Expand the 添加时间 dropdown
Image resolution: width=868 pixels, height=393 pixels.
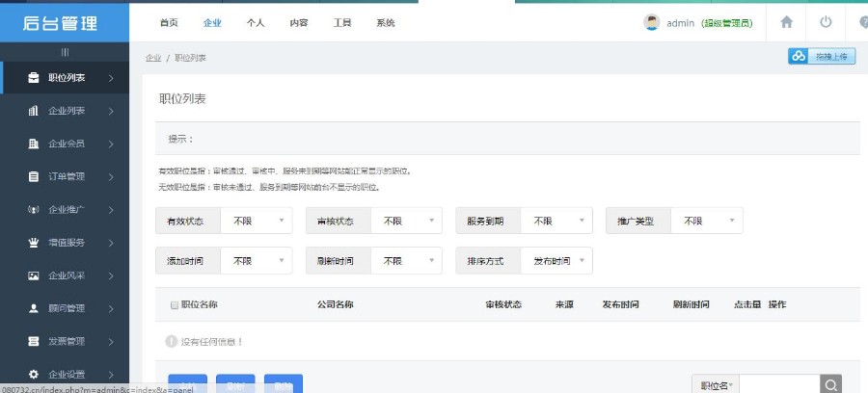(x=257, y=261)
